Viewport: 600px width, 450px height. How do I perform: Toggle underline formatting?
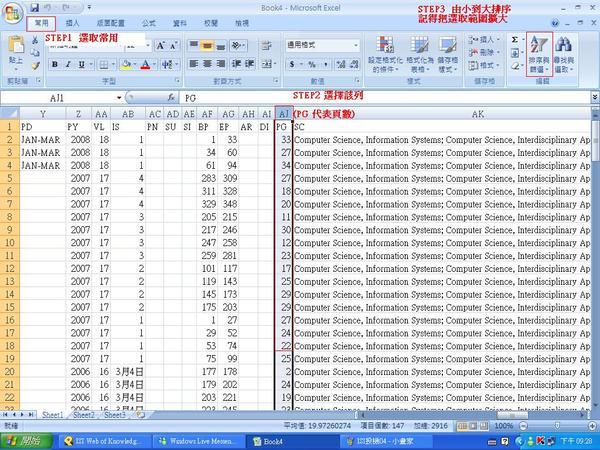click(81, 64)
